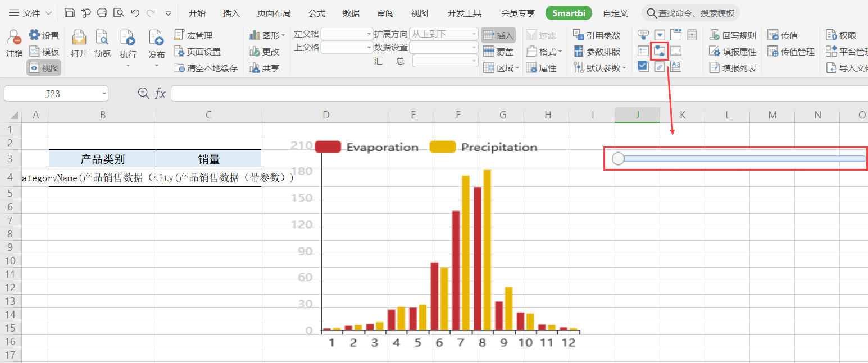This screenshot has width=868, height=363.
Task: Switch to the 插入 ribbon tab
Action: tap(231, 13)
